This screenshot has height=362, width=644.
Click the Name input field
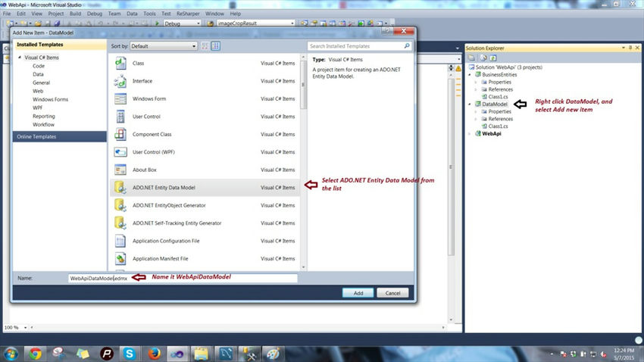pyautogui.click(x=183, y=278)
